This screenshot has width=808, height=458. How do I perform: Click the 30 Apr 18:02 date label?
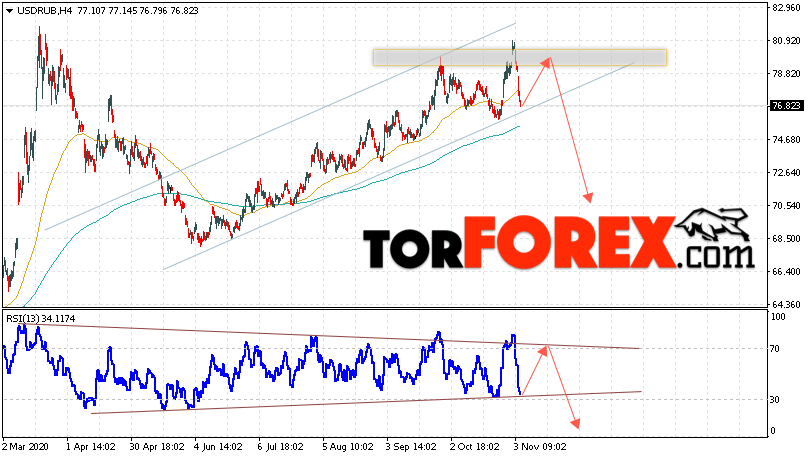coord(156,446)
